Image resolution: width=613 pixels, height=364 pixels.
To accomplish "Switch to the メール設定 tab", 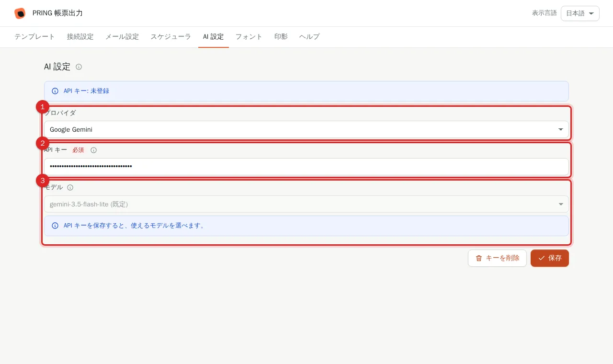I will pos(122,37).
